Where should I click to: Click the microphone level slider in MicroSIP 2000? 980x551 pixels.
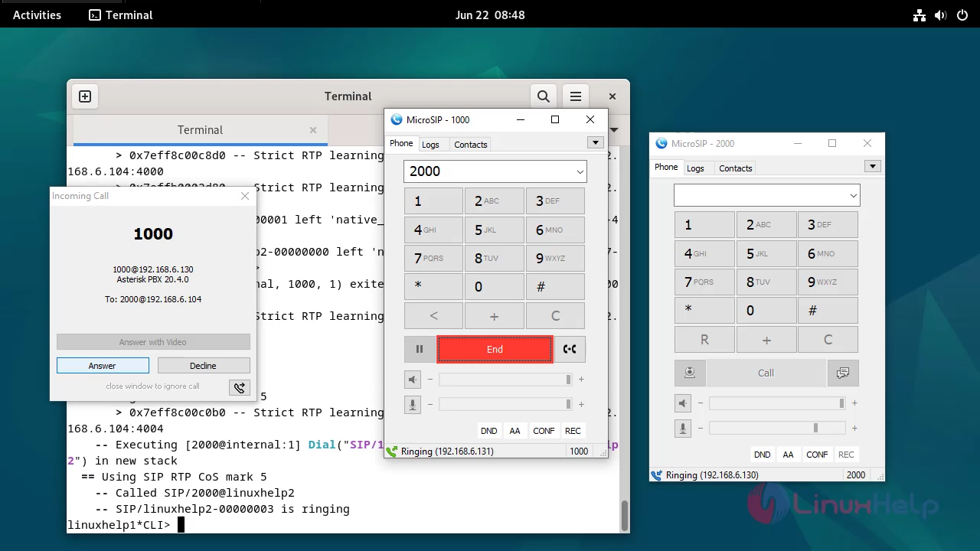(777, 428)
